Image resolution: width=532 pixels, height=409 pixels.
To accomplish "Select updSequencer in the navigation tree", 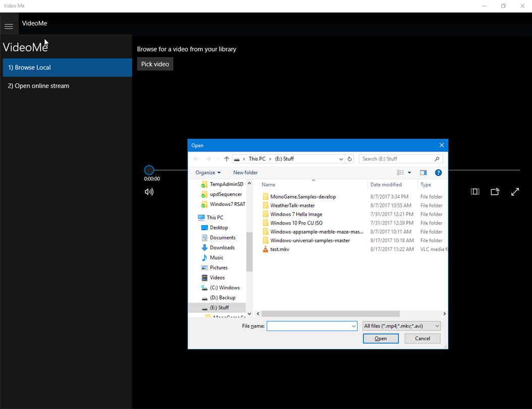I will click(222, 194).
